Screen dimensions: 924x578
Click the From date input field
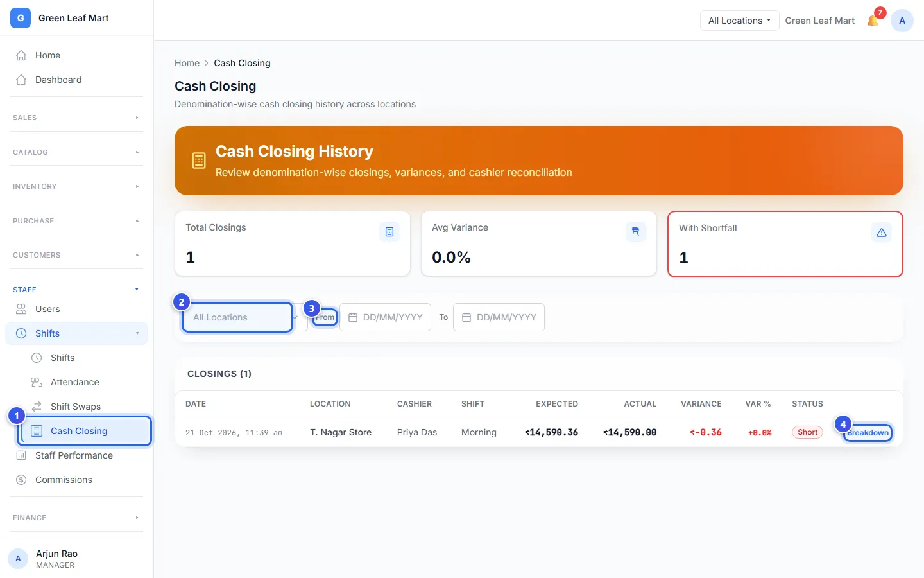click(385, 317)
